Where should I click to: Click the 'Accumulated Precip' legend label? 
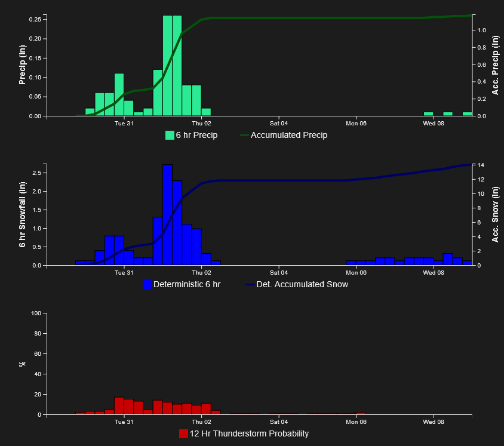coord(289,136)
